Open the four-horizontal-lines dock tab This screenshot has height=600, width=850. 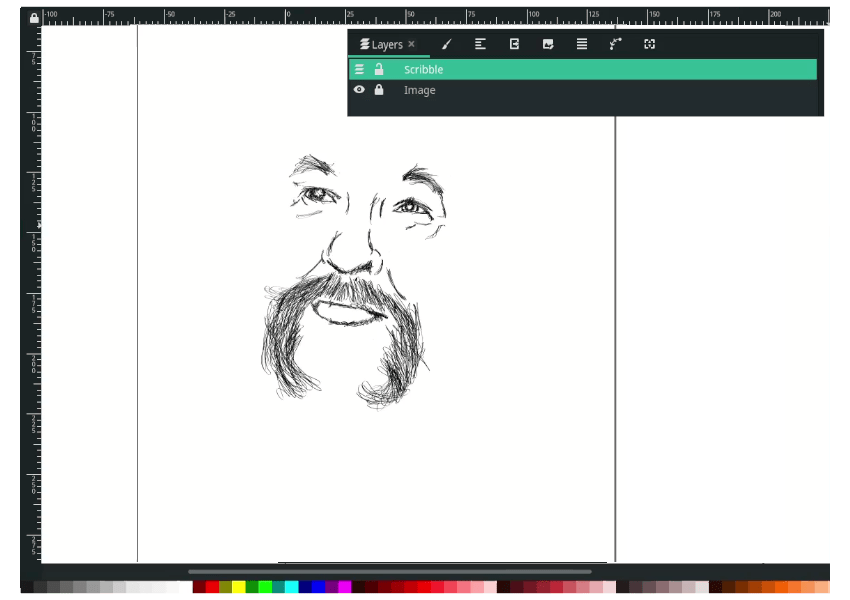pos(582,44)
